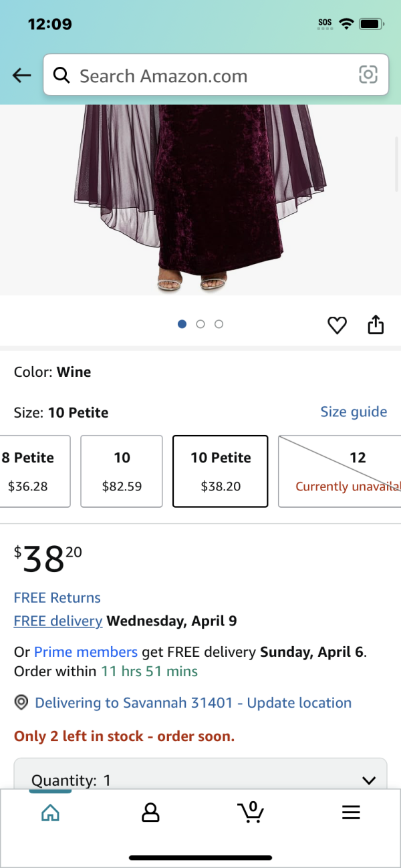Open the FREE delivery link
The width and height of the screenshot is (401, 868).
coord(58,621)
